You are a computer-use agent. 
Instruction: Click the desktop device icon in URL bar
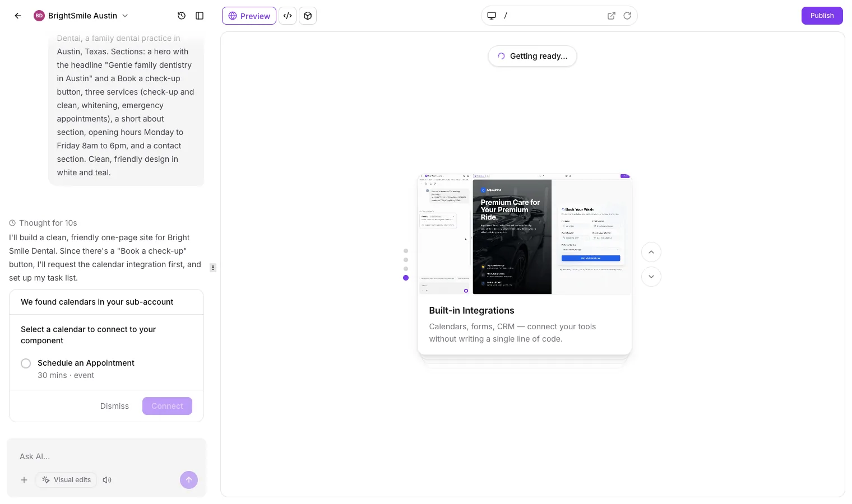click(x=492, y=16)
